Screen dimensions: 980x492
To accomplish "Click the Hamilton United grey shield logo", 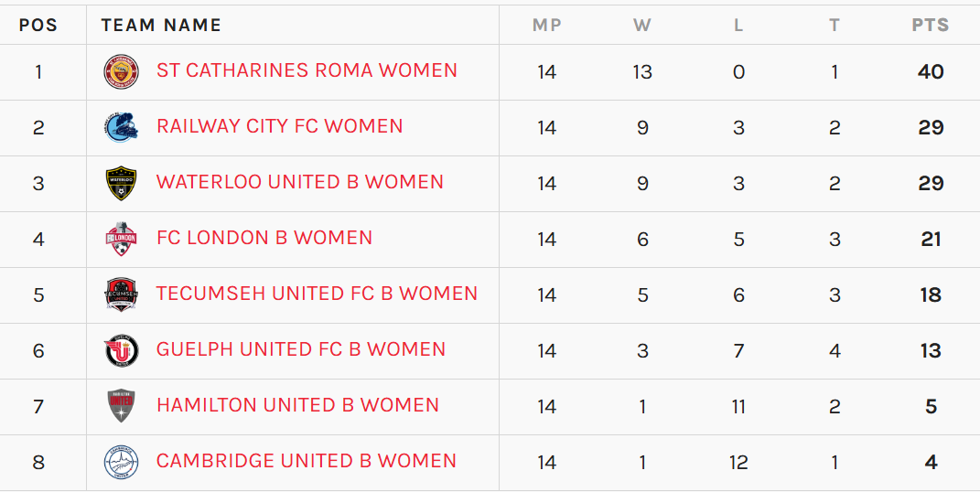I will (122, 406).
